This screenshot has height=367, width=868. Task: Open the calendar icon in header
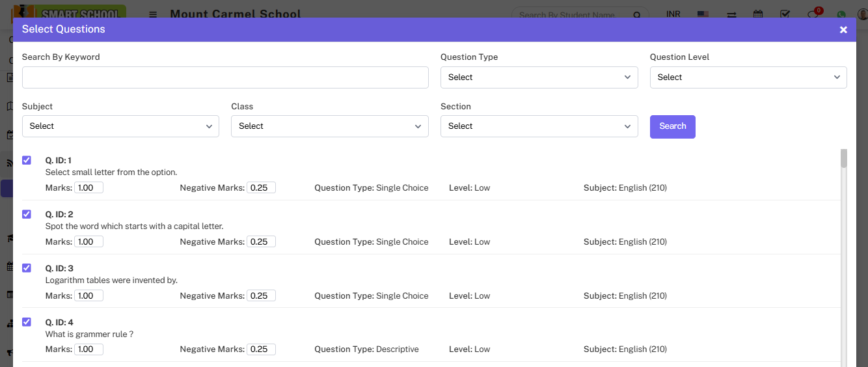[758, 14]
